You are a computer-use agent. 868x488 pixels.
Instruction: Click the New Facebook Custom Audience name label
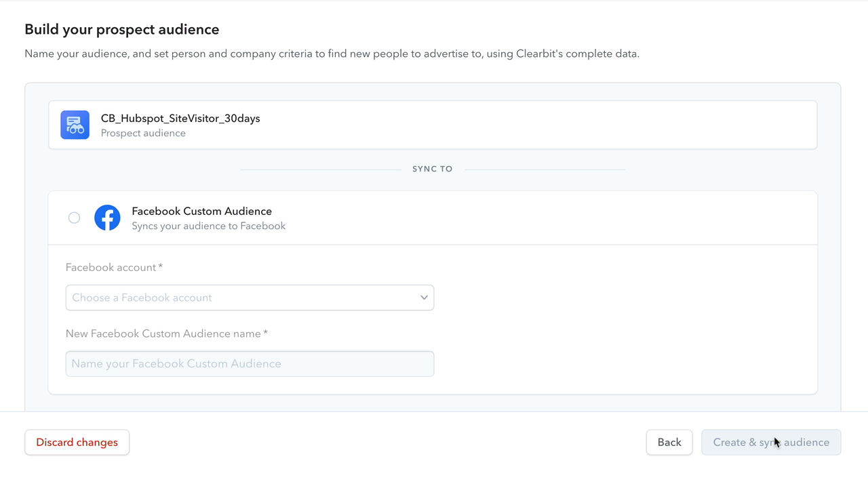click(x=163, y=334)
